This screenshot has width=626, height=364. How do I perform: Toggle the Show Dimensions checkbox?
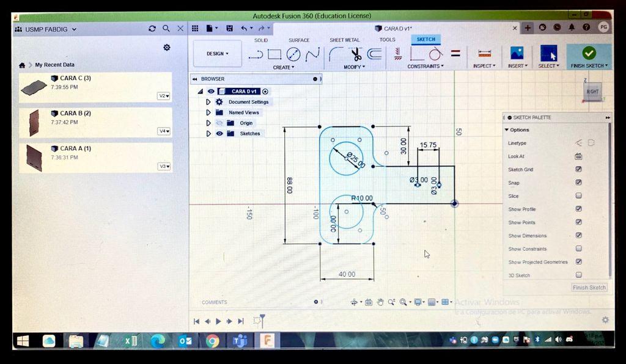pos(578,235)
